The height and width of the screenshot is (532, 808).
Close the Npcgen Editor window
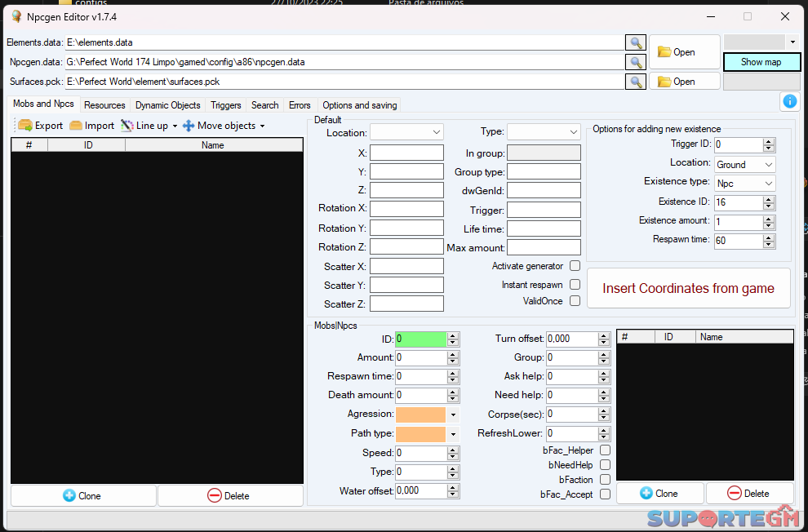(x=785, y=17)
